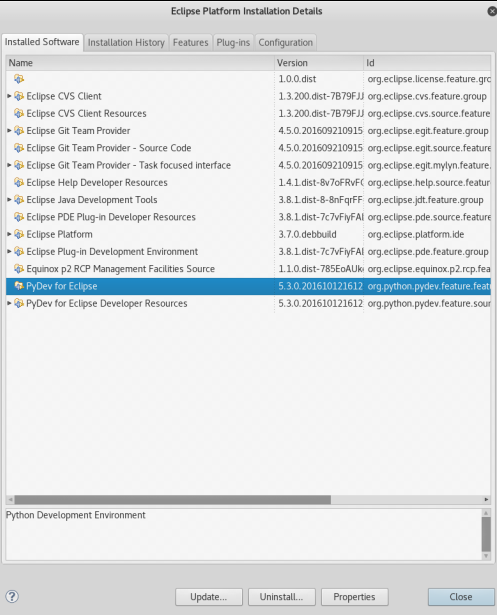Open Properties for the selected item
The width and height of the screenshot is (497, 615).
pyautogui.click(x=355, y=597)
